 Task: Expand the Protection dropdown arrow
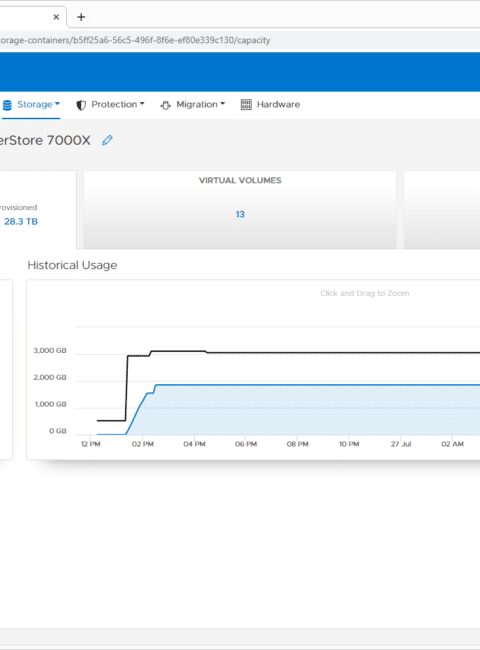click(142, 104)
